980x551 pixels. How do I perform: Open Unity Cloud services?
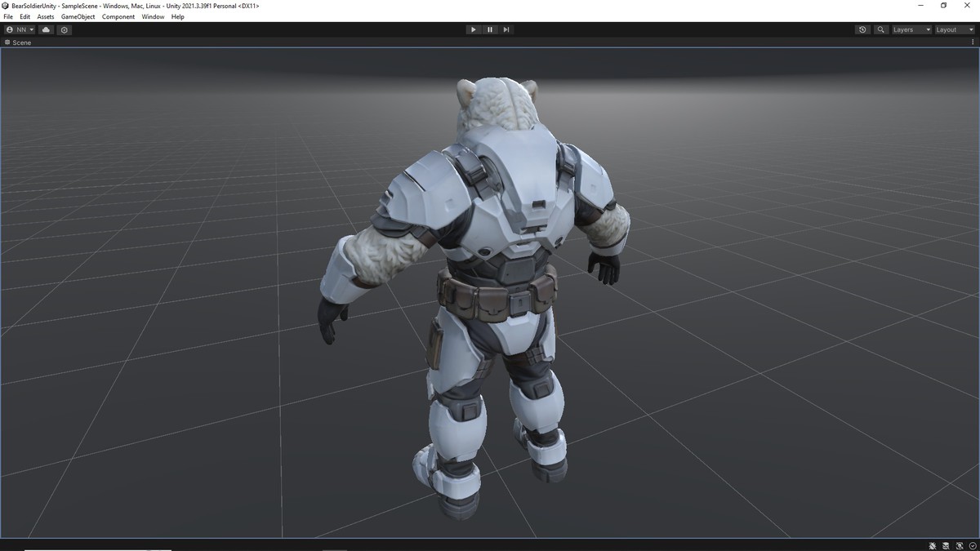tap(45, 29)
